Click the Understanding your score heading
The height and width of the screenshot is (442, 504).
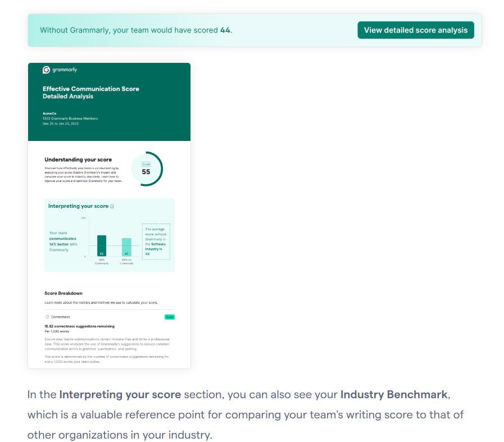(78, 160)
